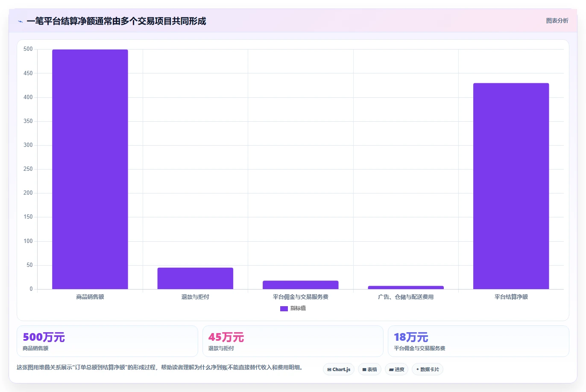Viewport: 586px width, 392px height.
Task: Click the x-axis label 平台结算净额
Action: click(511, 297)
